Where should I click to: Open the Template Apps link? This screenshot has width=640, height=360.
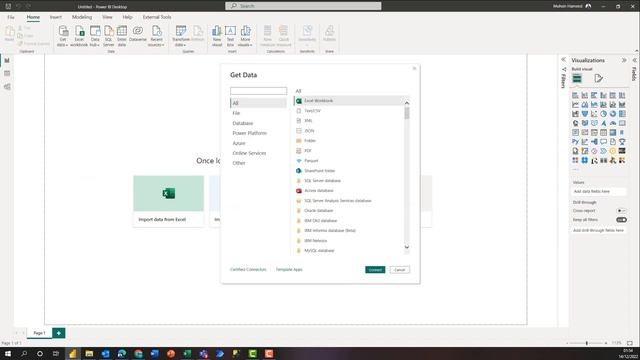[289, 269]
